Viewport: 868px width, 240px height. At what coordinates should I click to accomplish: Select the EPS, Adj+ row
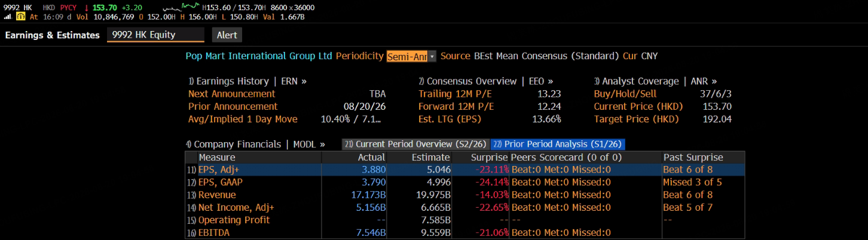tap(466, 170)
